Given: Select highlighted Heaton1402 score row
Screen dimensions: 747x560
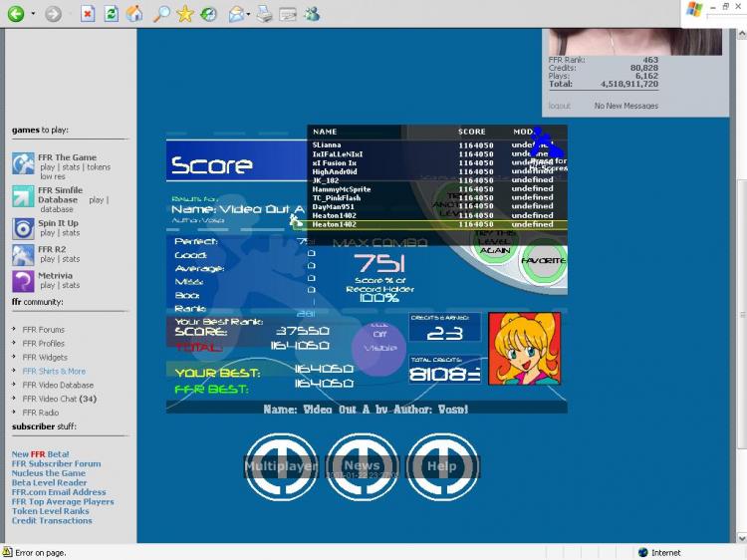Looking at the screenshot, I should pyautogui.click(x=437, y=224).
